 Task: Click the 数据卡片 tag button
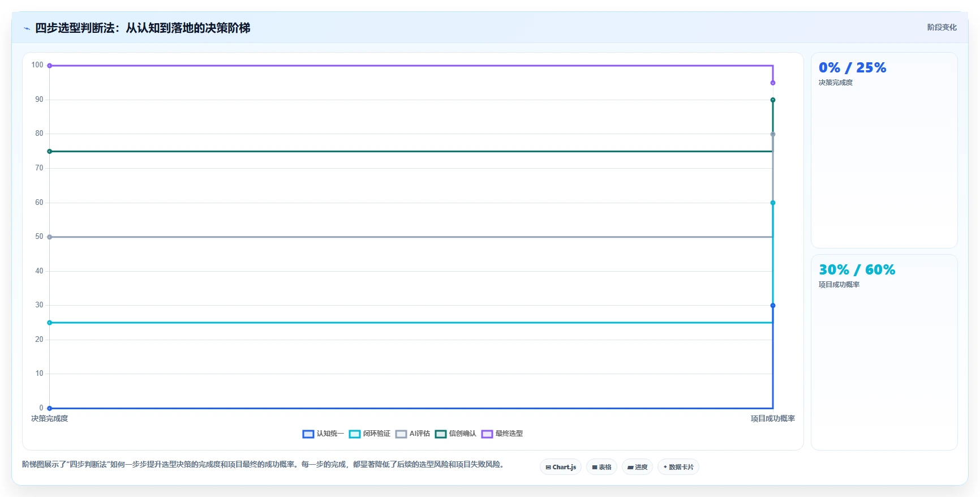678,467
